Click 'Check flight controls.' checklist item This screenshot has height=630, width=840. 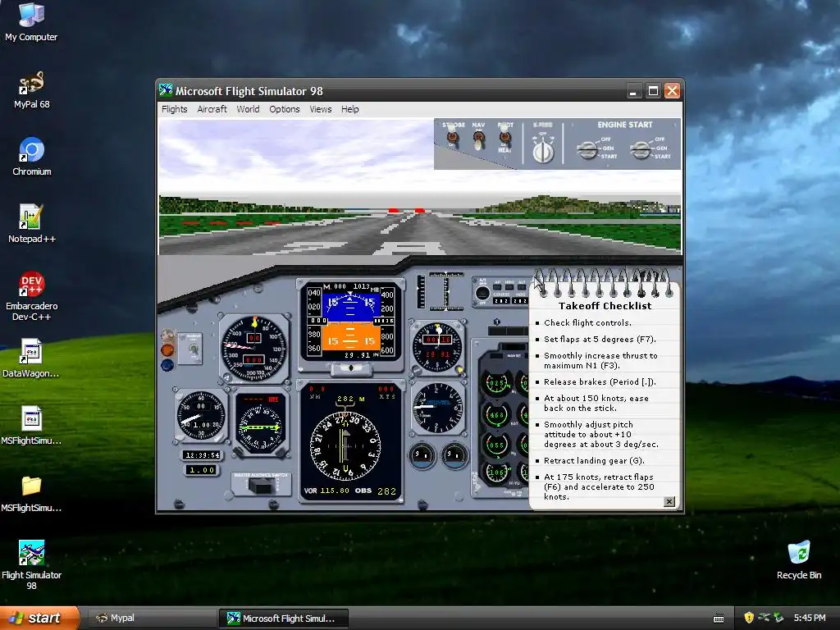587,322
